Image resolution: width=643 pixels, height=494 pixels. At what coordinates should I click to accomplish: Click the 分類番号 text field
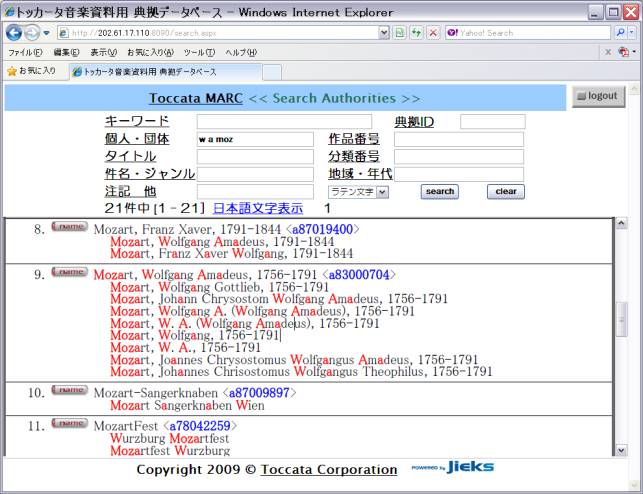click(459, 157)
